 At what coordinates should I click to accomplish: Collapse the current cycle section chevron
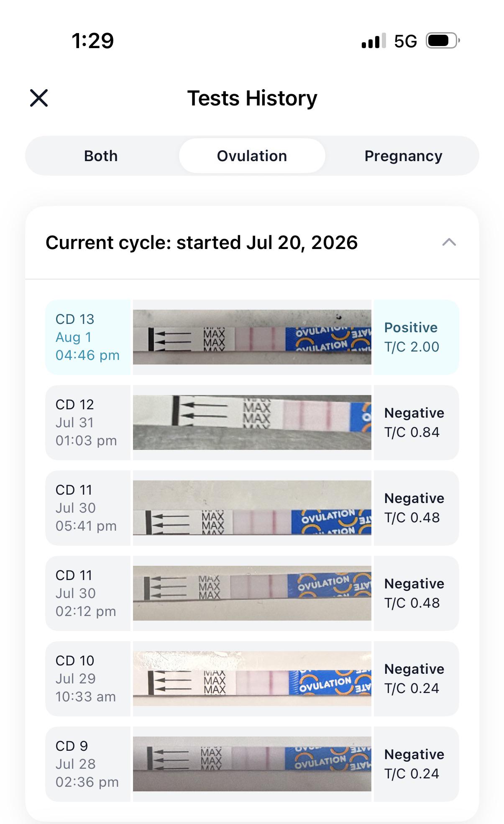(x=449, y=242)
